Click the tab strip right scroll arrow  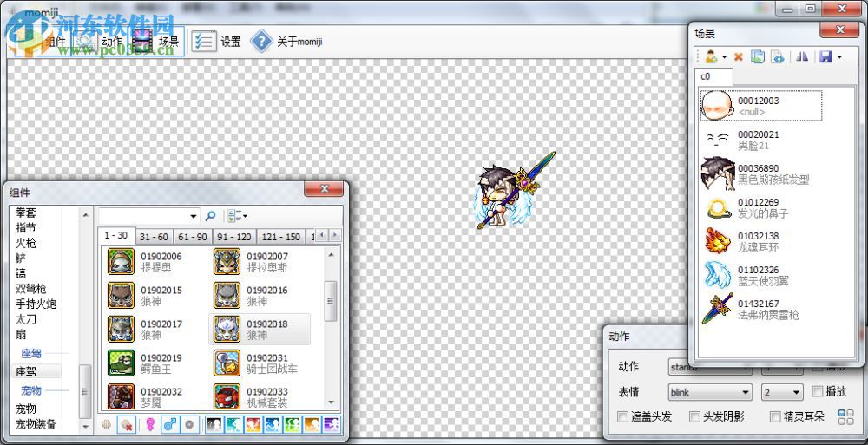pos(335,235)
